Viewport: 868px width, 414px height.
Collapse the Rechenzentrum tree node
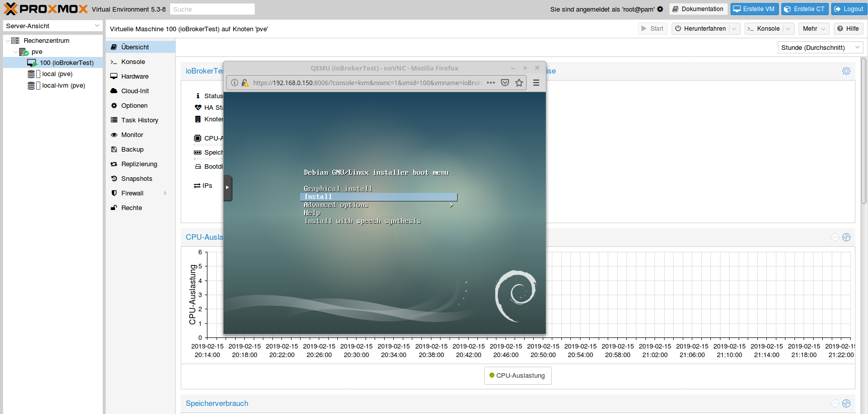tap(8, 41)
